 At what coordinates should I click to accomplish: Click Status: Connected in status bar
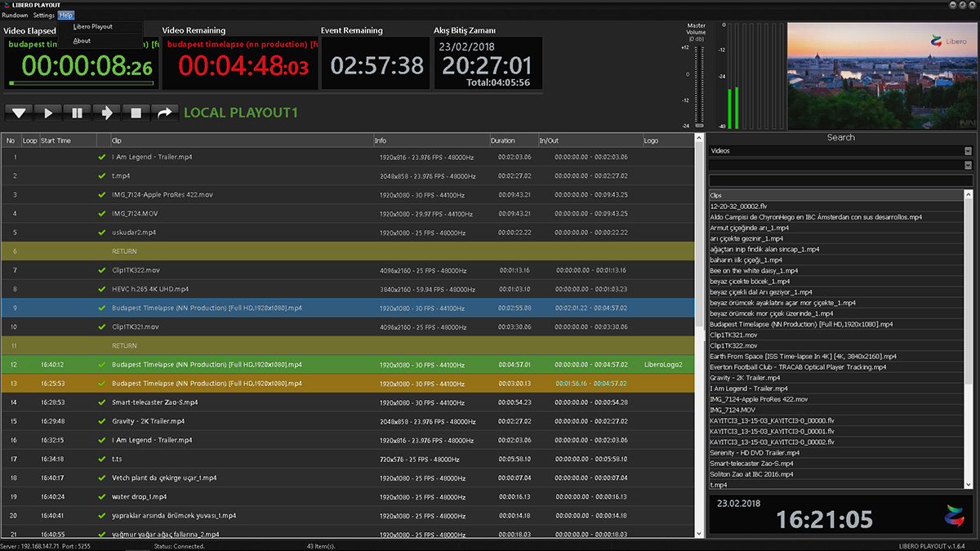click(179, 545)
